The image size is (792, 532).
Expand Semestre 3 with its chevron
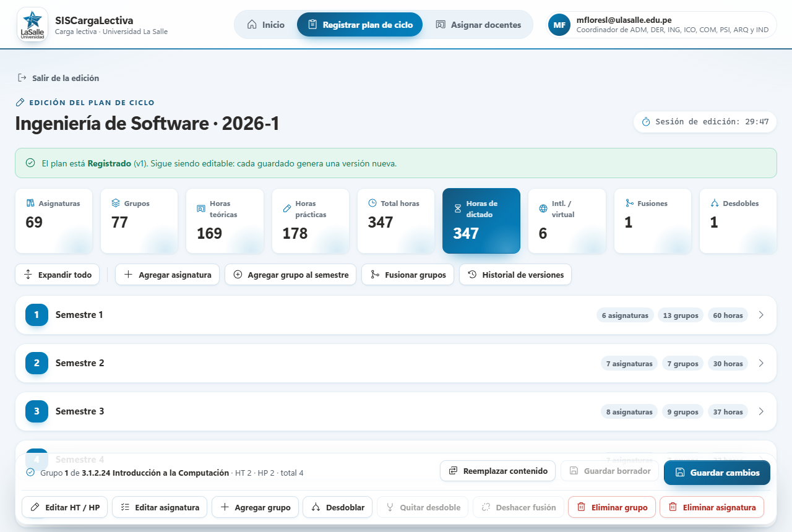761,411
